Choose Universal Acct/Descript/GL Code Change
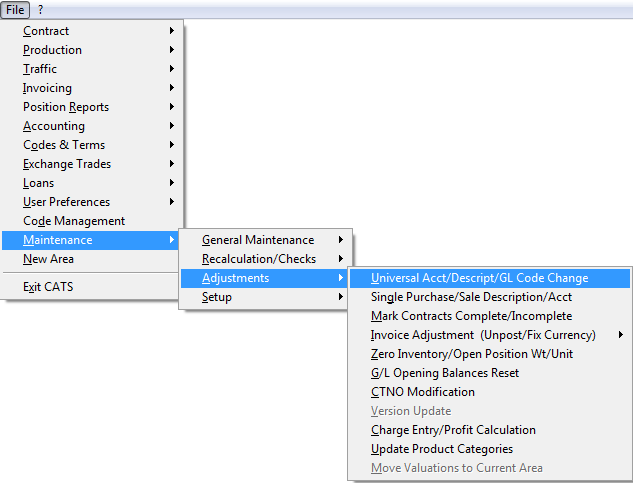This screenshot has height=483, width=633. tap(490, 278)
